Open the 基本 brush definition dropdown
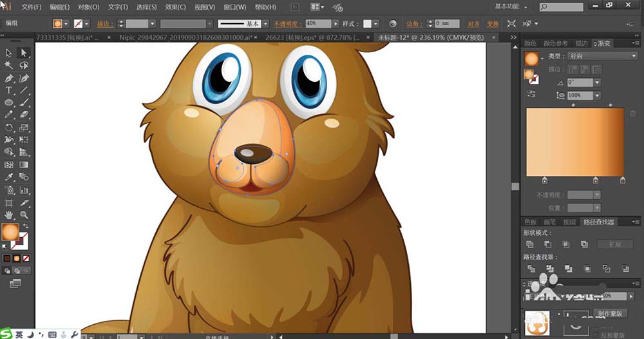The width and height of the screenshot is (644, 339). point(266,24)
